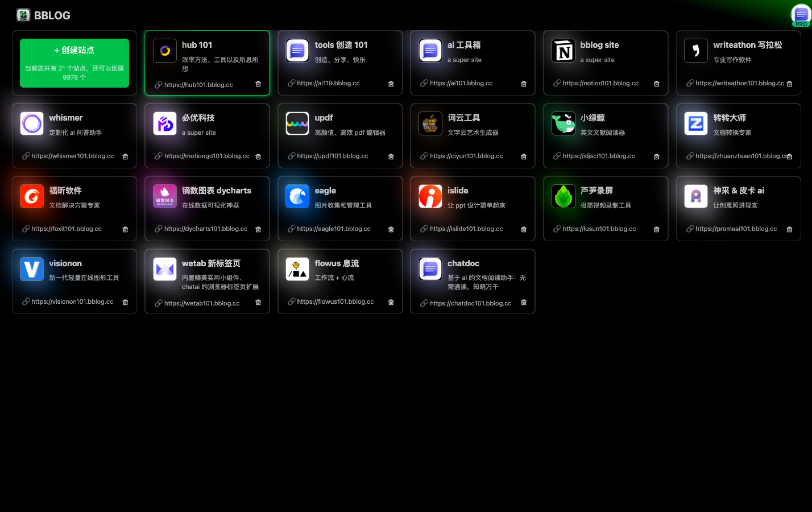The image size is (812, 512).
Task: Delete the 芦笋录屏 site
Action: [657, 229]
